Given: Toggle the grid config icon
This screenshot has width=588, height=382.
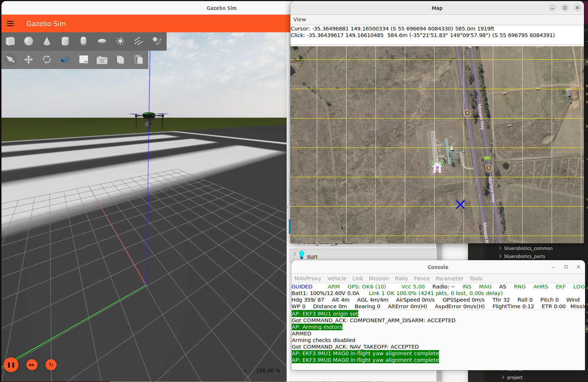Looking at the screenshot, I should (84, 59).
